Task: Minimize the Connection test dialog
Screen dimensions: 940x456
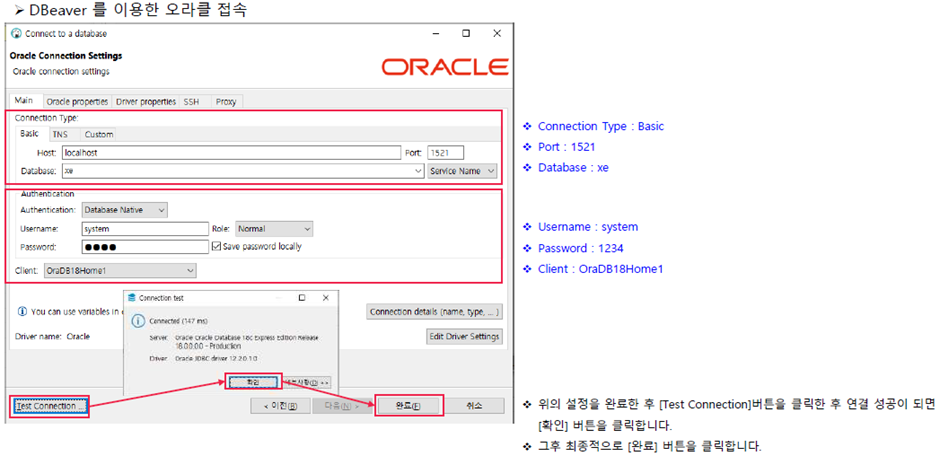Action: click(279, 297)
